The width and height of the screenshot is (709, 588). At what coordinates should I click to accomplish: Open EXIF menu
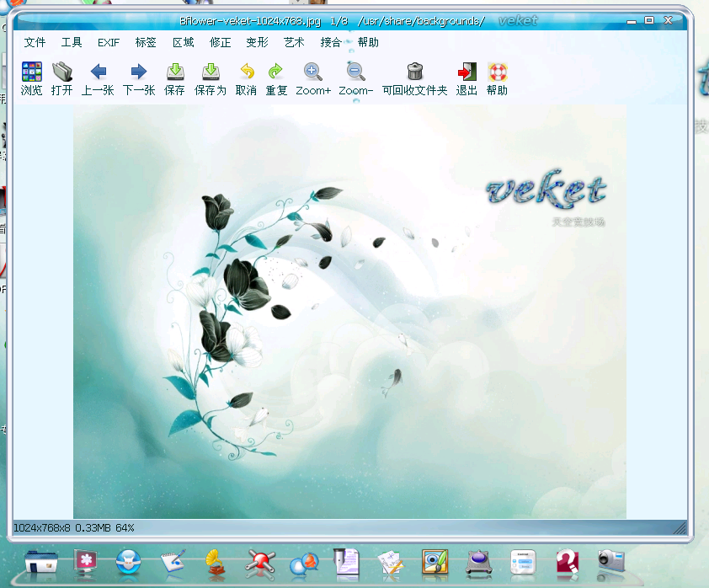point(109,42)
